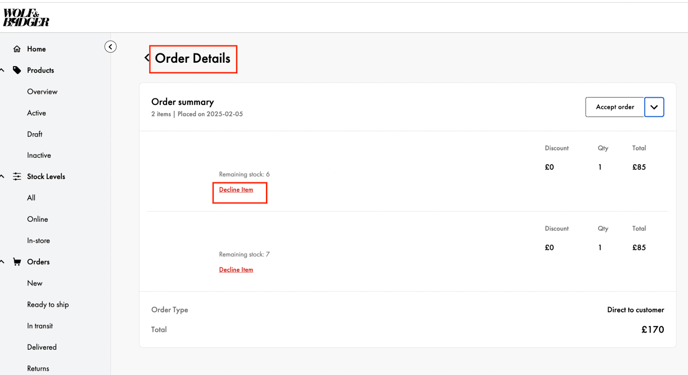Viewport: 688px width, 375px height.
Task: Open dropdown arrow next to Accept order
Action: [654, 107]
